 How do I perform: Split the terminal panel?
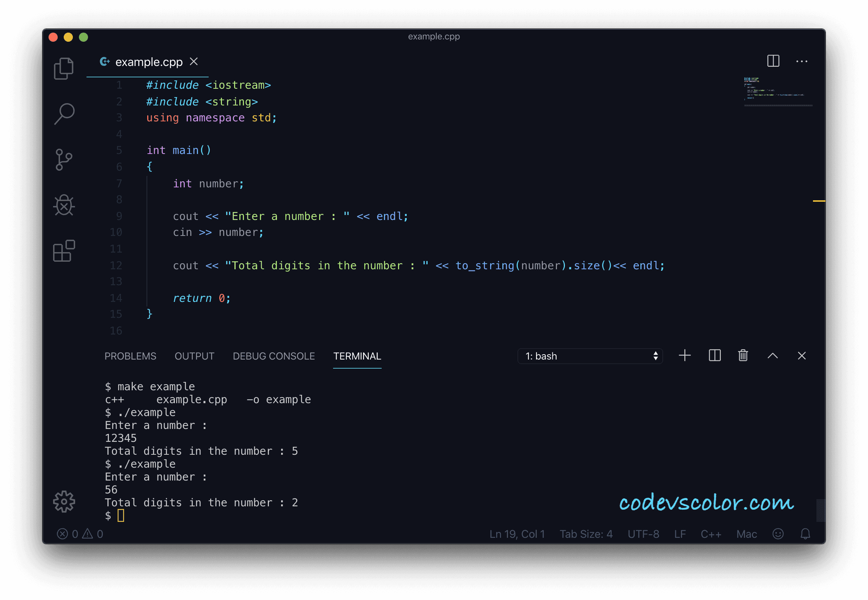click(x=714, y=356)
